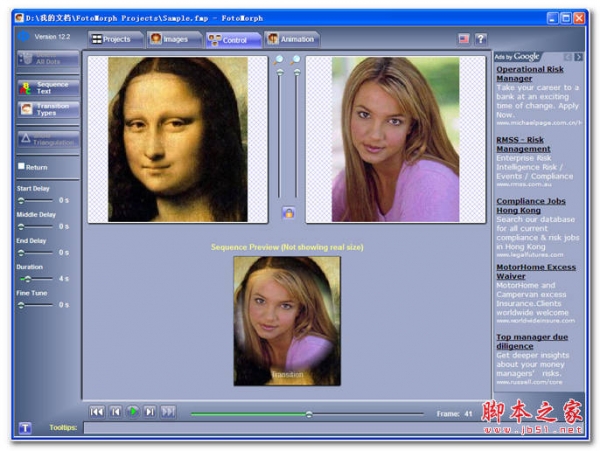The height and width of the screenshot is (451, 600).
Task: Adjust the Start Delay slider
Action: pos(36,200)
